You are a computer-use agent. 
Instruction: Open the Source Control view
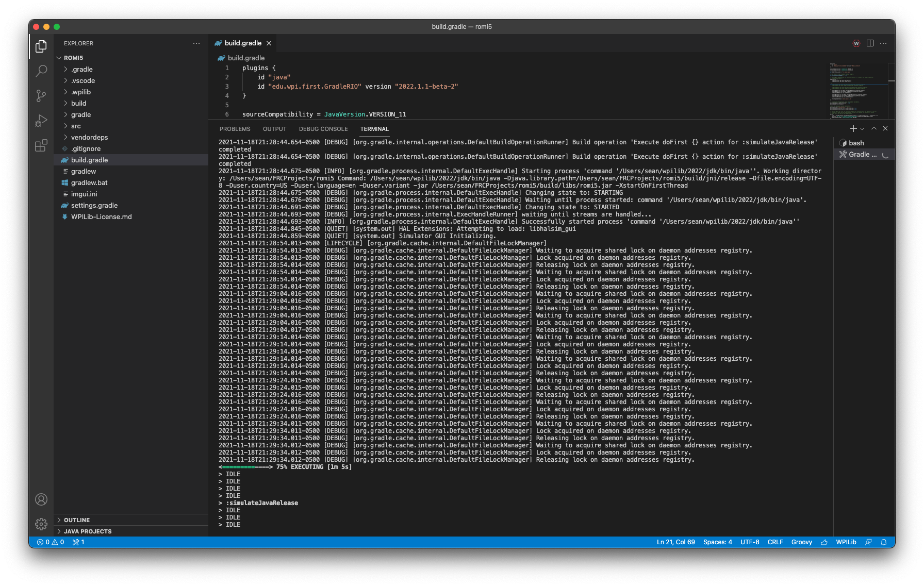click(x=41, y=96)
